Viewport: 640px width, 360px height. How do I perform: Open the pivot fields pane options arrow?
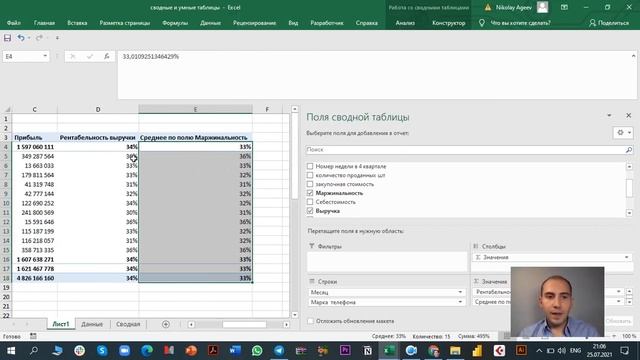coord(609,116)
